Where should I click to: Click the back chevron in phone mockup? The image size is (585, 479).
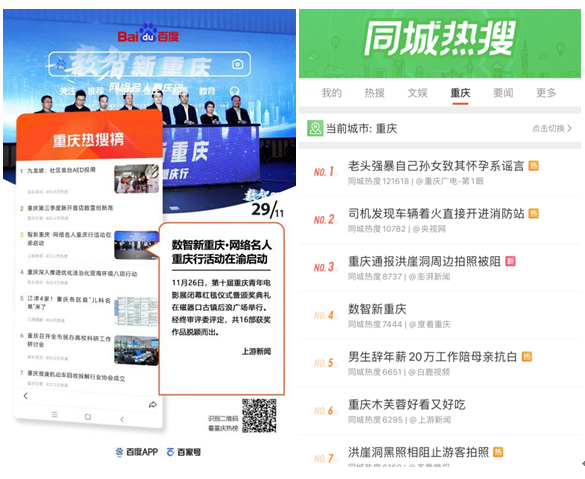[25, 396]
